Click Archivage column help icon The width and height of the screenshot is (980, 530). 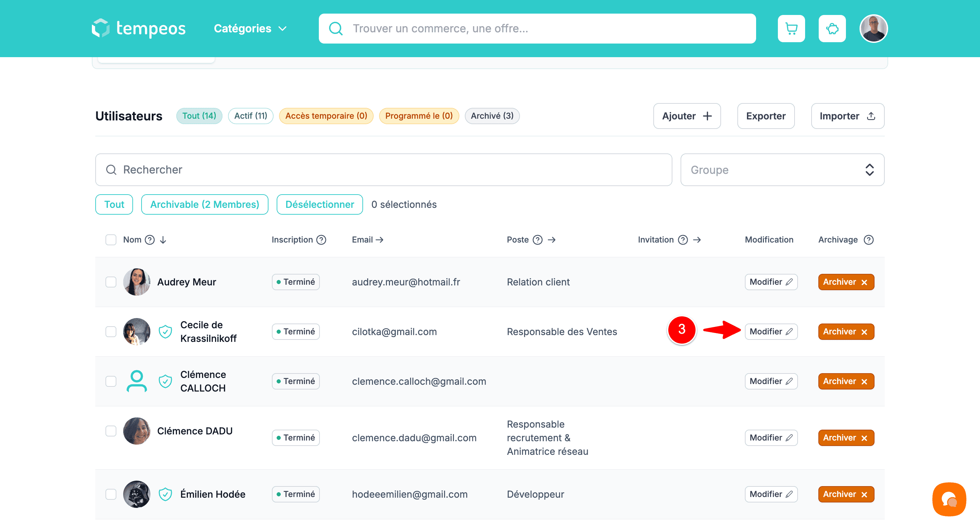(x=868, y=239)
